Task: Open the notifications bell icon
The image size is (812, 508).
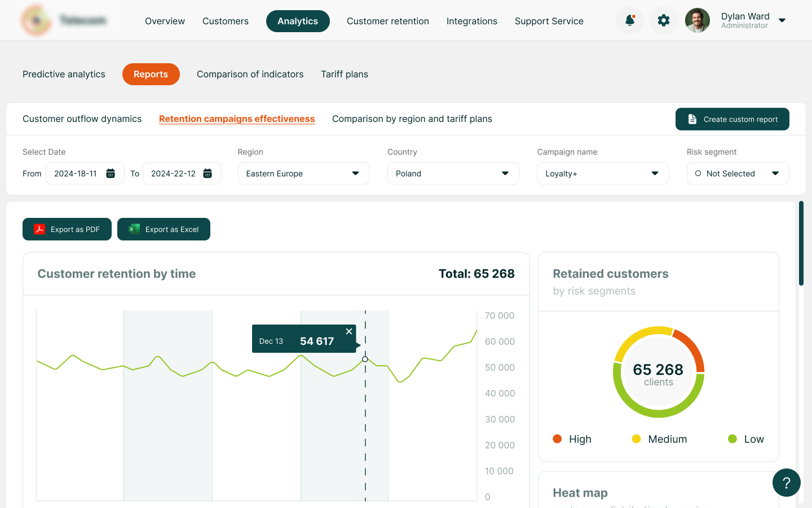Action: point(630,21)
